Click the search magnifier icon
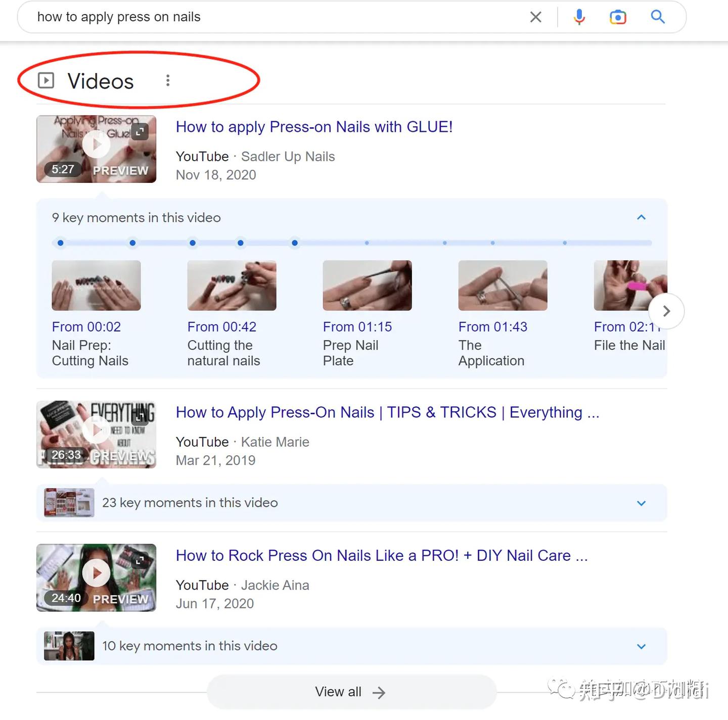Viewport: 728px width, 720px height. pyautogui.click(x=658, y=17)
